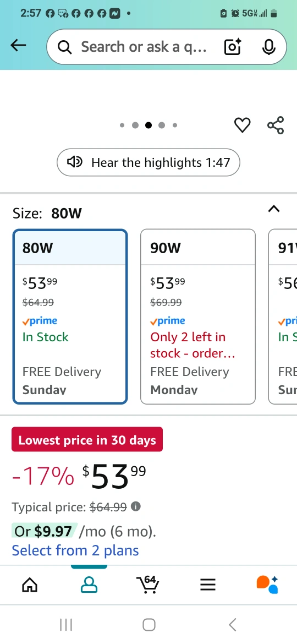Tap the microphone voice search icon
This screenshot has height=644, width=297.
[x=269, y=47]
